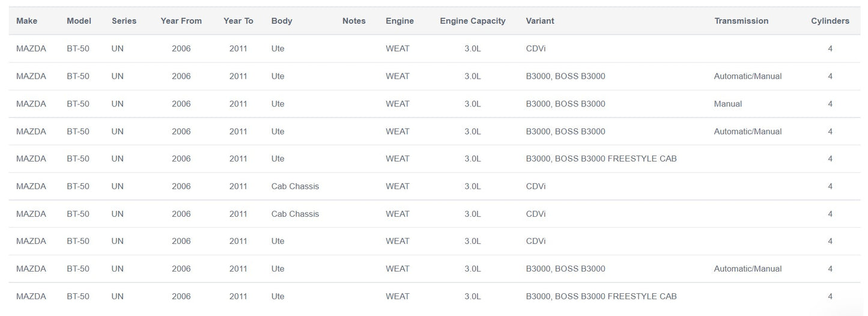This screenshot has height=316, width=868.
Task: Select the Model column header
Action: click(x=79, y=21)
